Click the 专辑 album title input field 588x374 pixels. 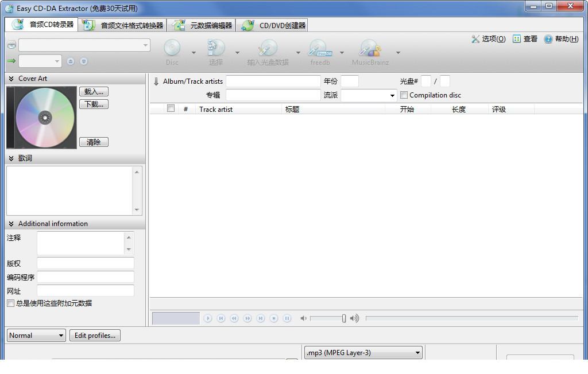[272, 95]
